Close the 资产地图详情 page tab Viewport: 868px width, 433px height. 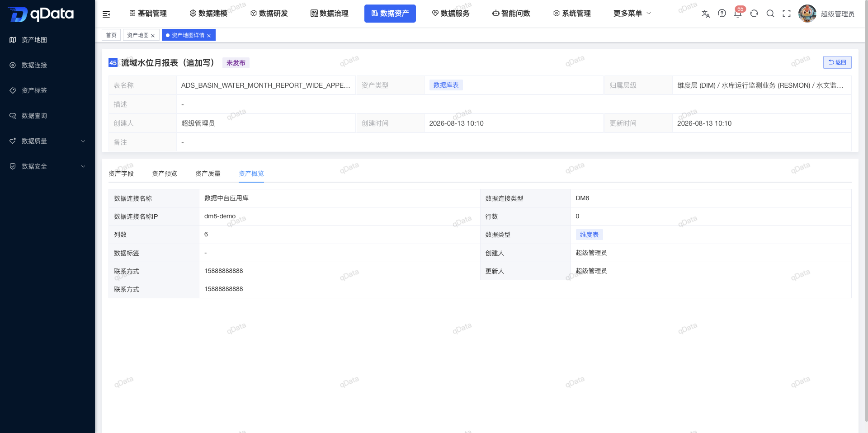point(209,36)
